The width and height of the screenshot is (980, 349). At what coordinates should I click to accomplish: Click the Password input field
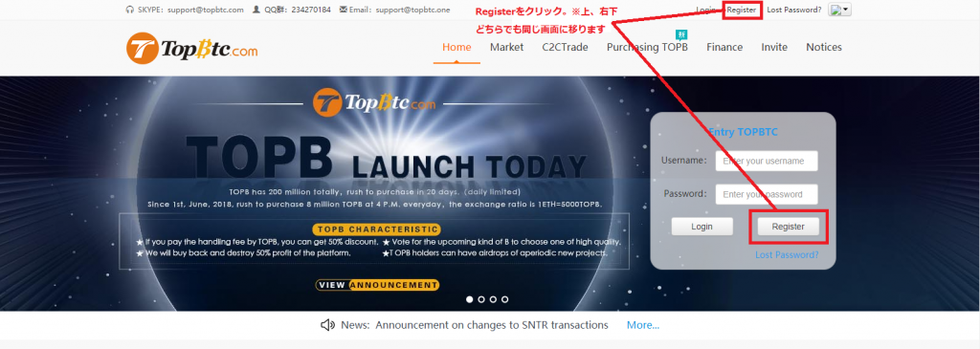tap(767, 194)
